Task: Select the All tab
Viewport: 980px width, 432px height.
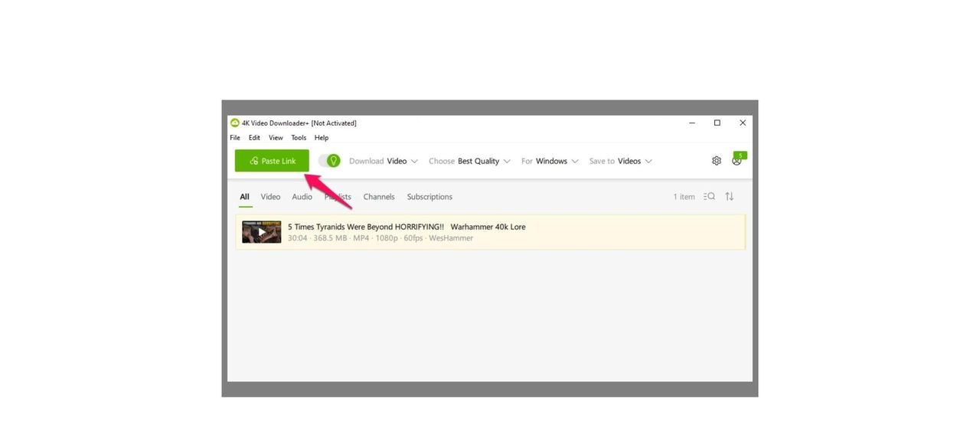Action: (245, 197)
